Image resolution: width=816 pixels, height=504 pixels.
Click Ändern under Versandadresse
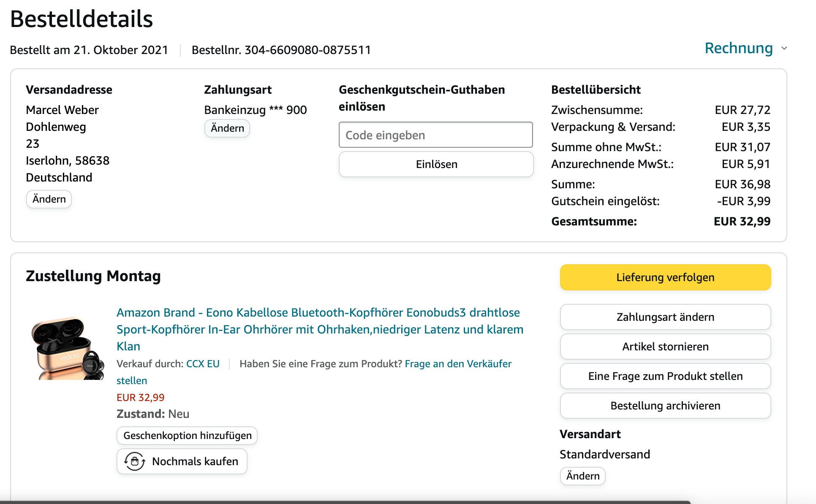coord(49,199)
